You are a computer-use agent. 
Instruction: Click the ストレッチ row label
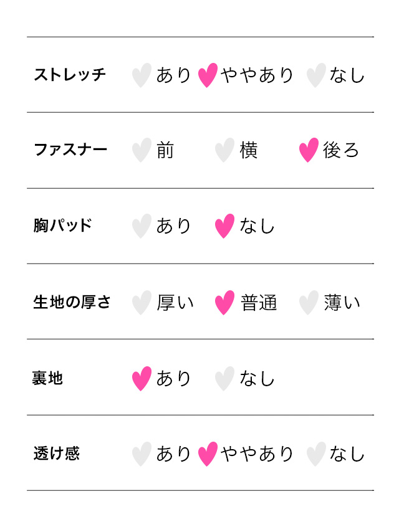(70, 75)
